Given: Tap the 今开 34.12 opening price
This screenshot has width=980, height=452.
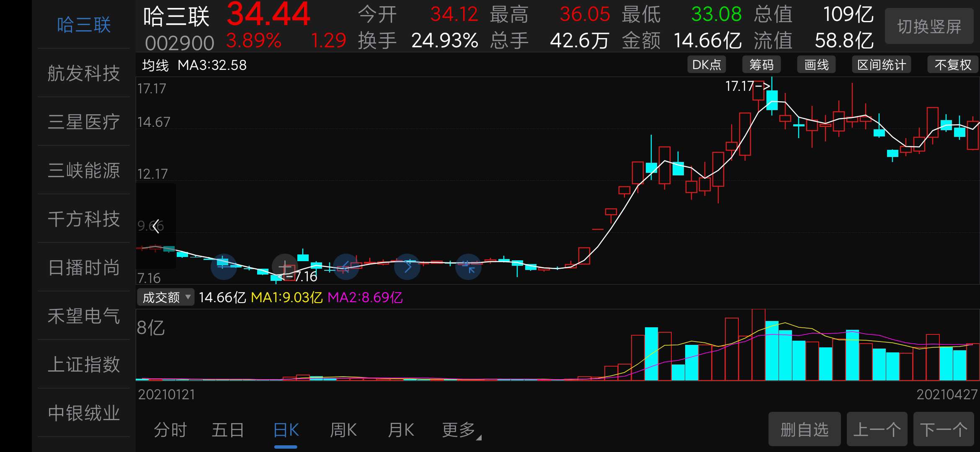Looking at the screenshot, I should (x=418, y=15).
